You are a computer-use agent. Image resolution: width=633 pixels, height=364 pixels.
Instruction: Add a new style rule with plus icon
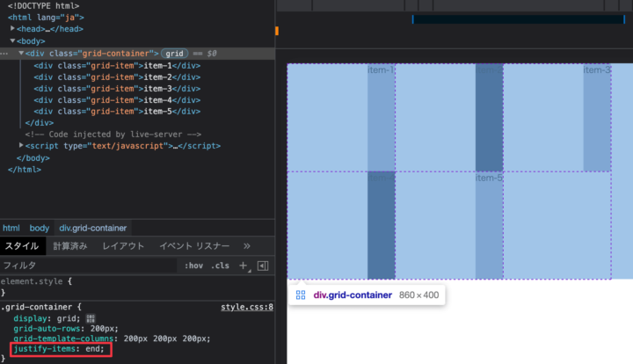pos(243,266)
